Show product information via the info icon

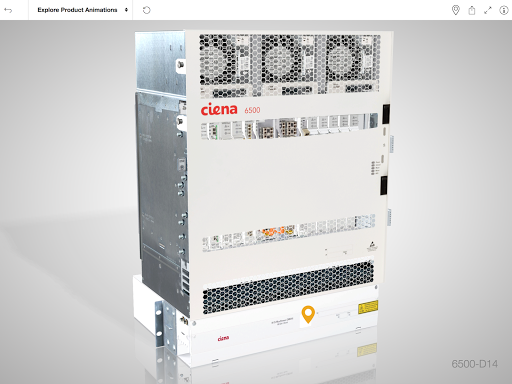coord(503,10)
